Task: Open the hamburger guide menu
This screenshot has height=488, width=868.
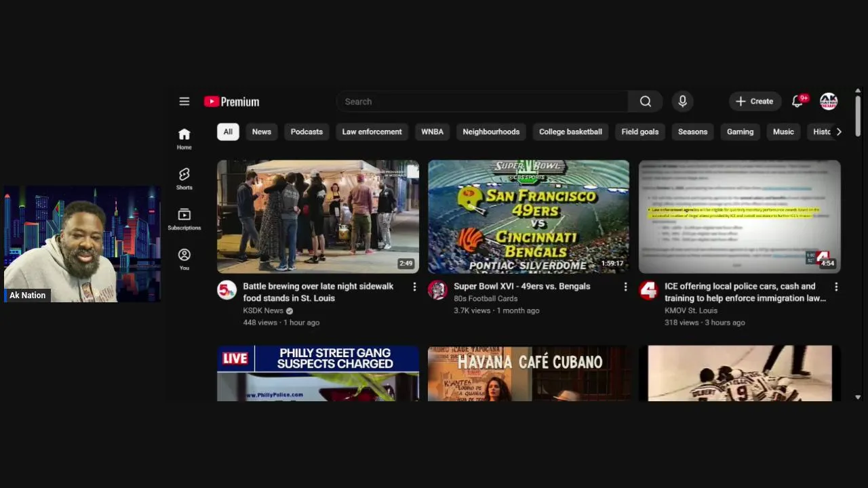Action: pyautogui.click(x=184, y=102)
